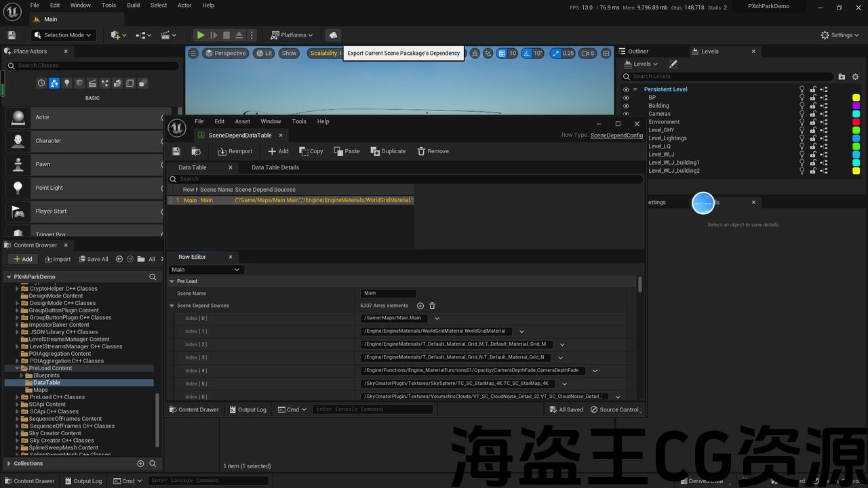
Task: Click Remove row trash icon
Action: pyautogui.click(x=421, y=151)
